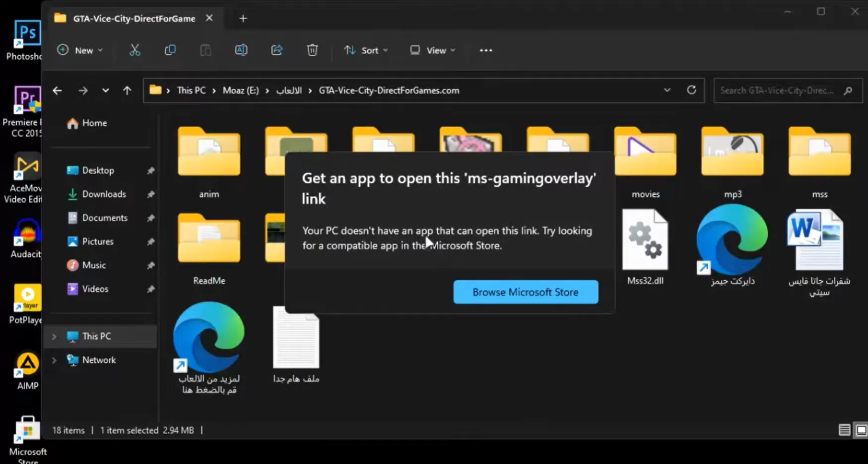Open Microsoft Store desktop shortcut
Viewport: 868px width, 464px height.
coord(28,439)
